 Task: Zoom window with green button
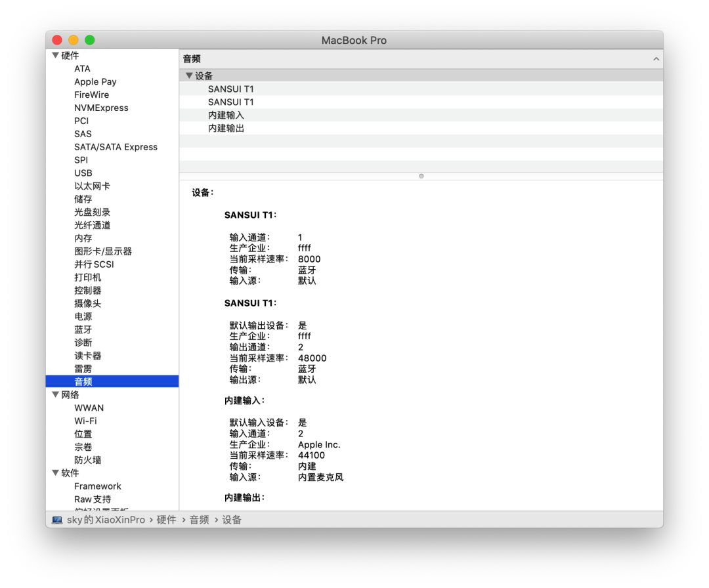click(89, 40)
